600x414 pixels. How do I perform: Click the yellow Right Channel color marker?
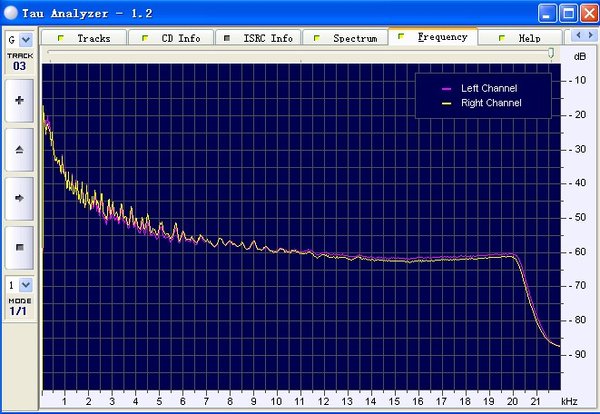point(447,103)
